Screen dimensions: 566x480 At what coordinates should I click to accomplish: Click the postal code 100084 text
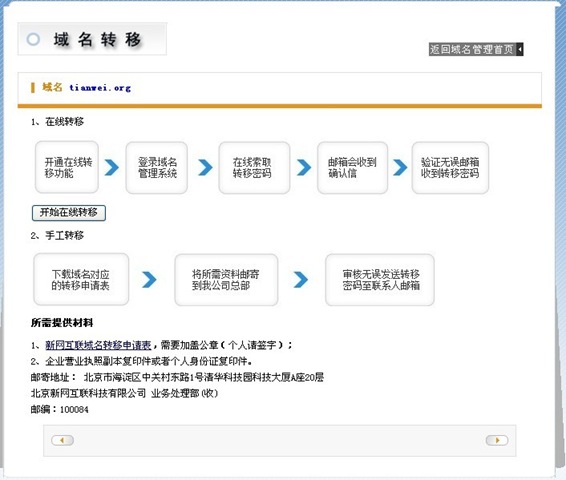(x=74, y=410)
